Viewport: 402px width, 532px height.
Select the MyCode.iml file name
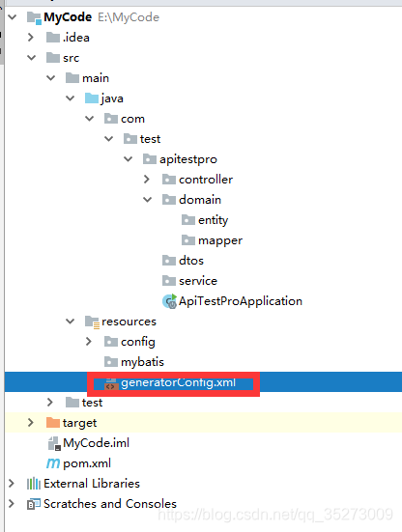click(96, 443)
